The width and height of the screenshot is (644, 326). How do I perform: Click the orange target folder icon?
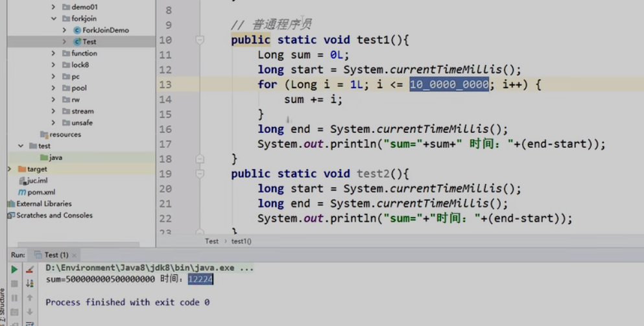(x=22, y=169)
